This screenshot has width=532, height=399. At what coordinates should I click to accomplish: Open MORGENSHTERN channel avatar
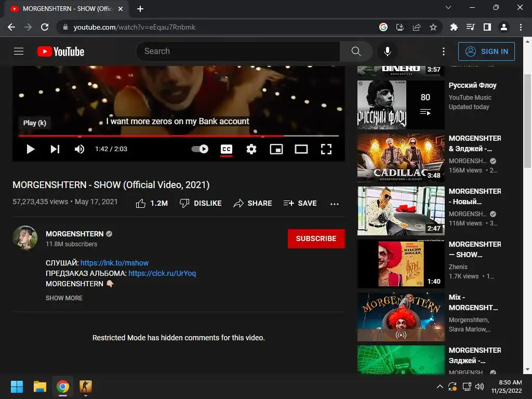pos(25,237)
